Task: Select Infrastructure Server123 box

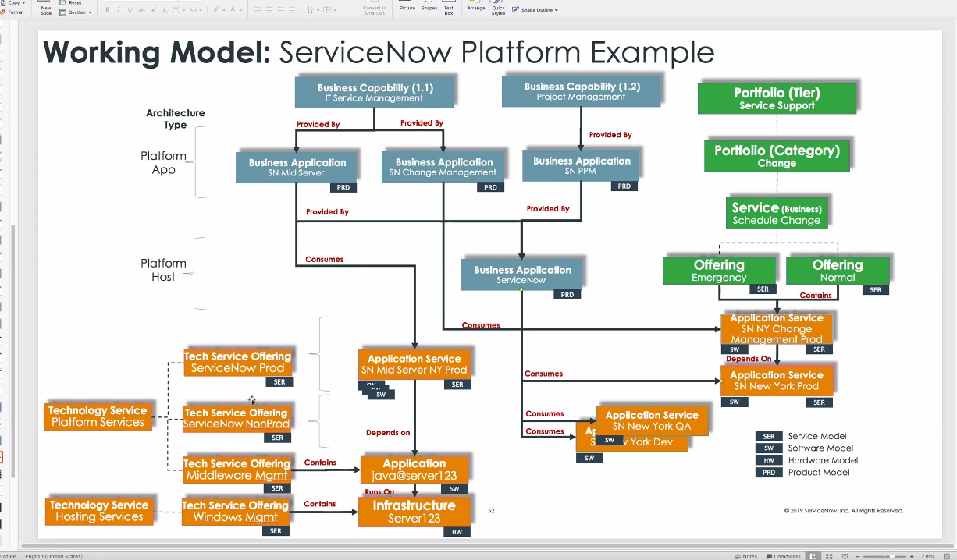Action: click(x=414, y=512)
